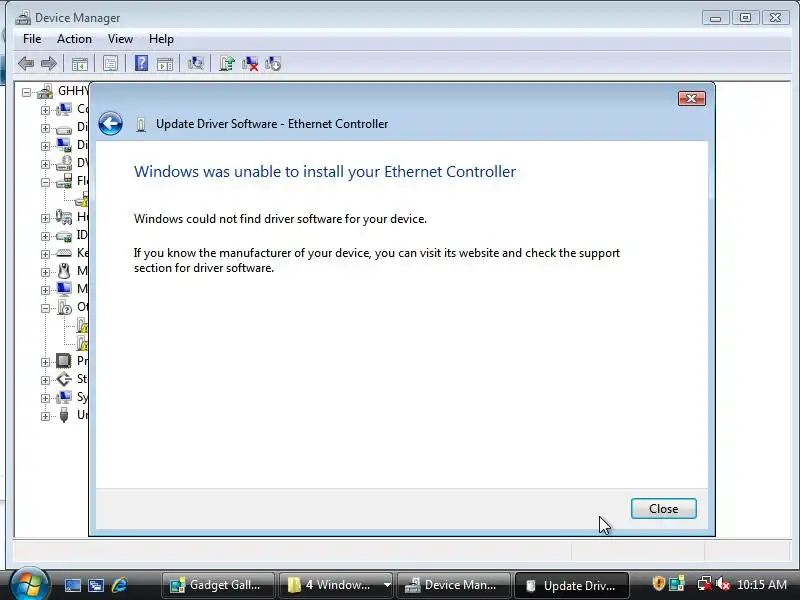This screenshot has width=800, height=600.
Task: Open the Action menu
Action: coord(74,39)
